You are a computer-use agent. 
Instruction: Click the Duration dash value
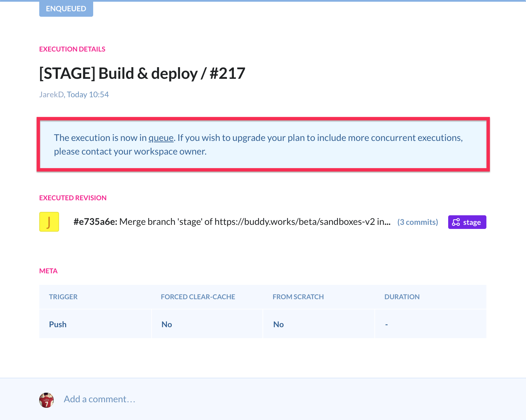click(386, 324)
